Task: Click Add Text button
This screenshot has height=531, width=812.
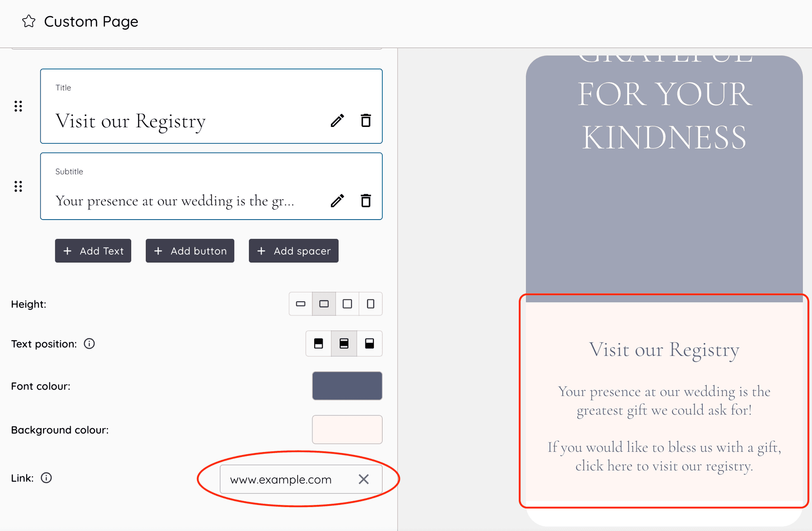Action: click(x=93, y=250)
